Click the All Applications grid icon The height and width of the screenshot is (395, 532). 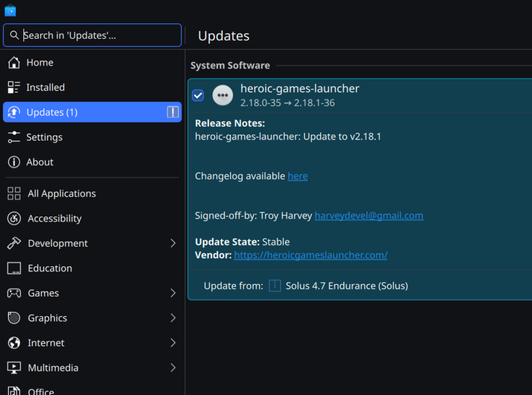click(x=14, y=193)
